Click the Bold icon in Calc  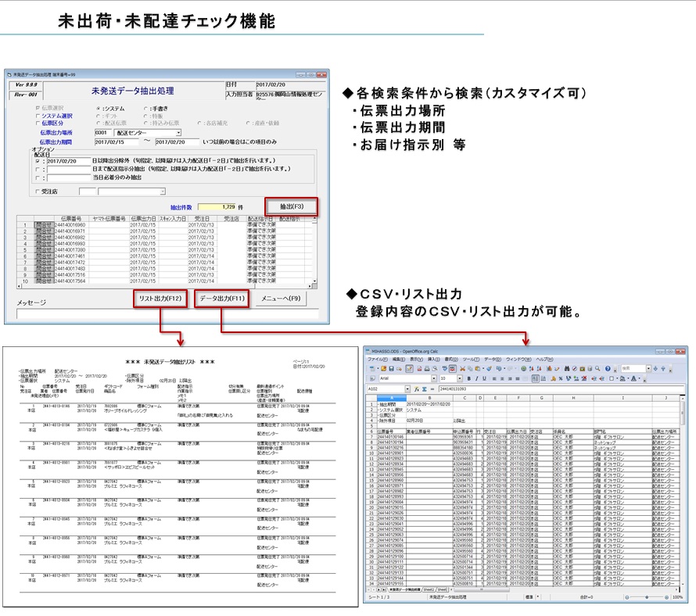coord(468,378)
